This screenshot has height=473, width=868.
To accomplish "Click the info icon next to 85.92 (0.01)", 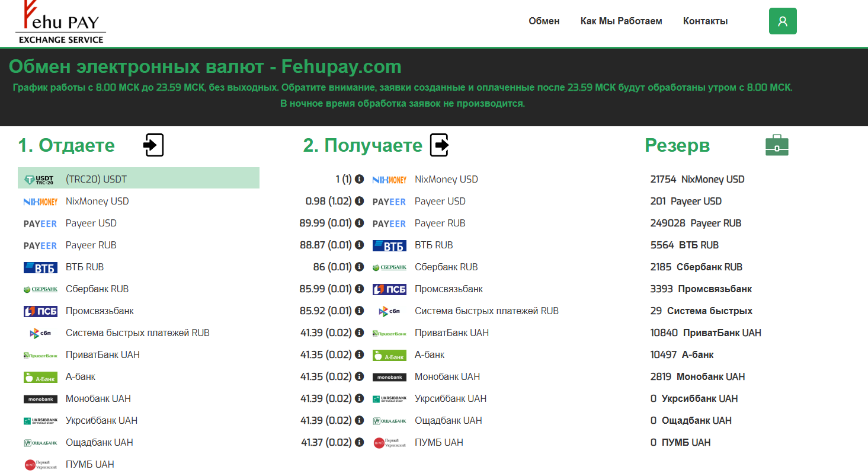I will coord(359,311).
